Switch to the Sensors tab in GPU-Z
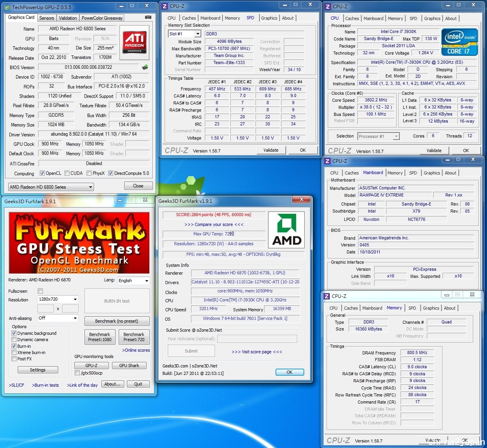Screen dimensions: 487x448 tap(47, 18)
